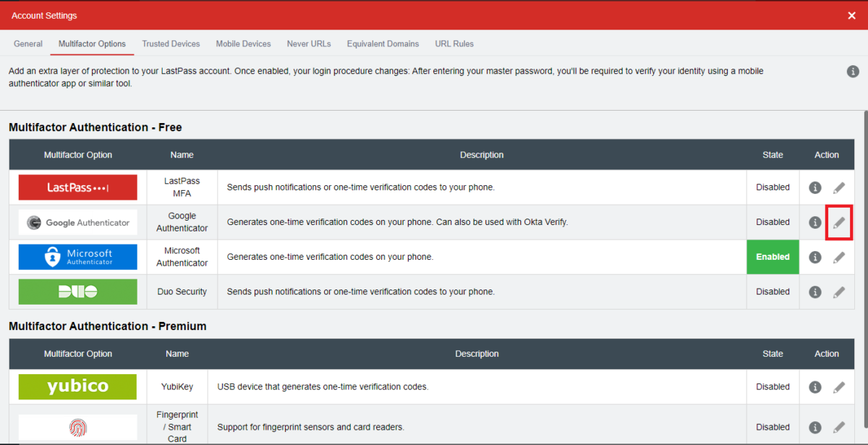Open the pencil edit icon for LastPass MFA

coord(839,187)
